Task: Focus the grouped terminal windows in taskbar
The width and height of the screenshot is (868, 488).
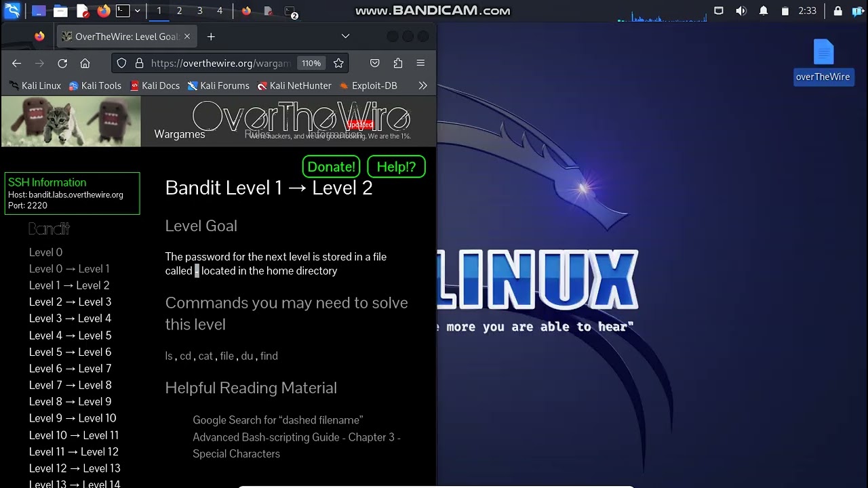Action: click(290, 11)
